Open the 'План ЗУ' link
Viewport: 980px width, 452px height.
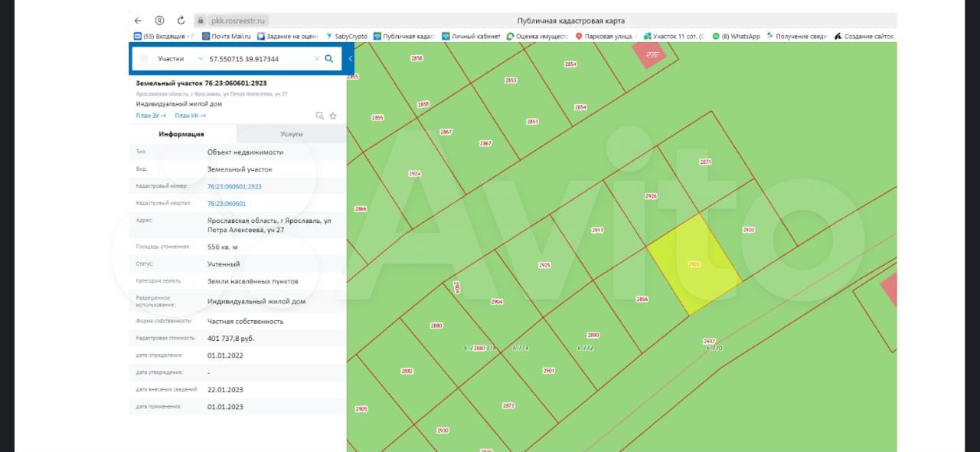click(151, 116)
